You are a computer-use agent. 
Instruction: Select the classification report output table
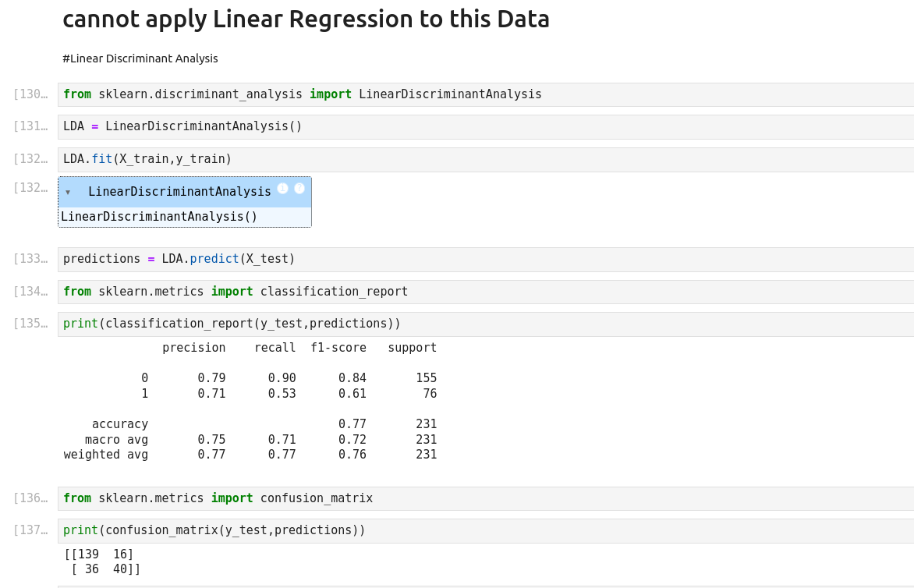[x=250, y=401]
